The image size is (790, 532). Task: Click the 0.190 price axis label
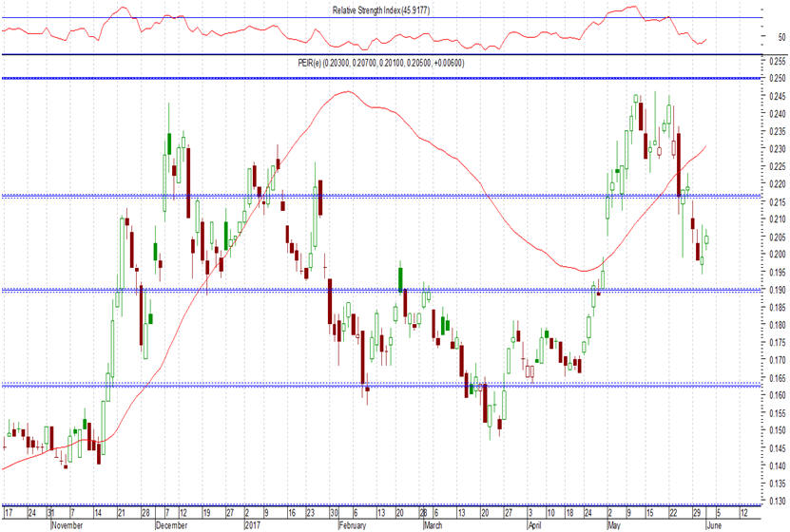pos(778,290)
